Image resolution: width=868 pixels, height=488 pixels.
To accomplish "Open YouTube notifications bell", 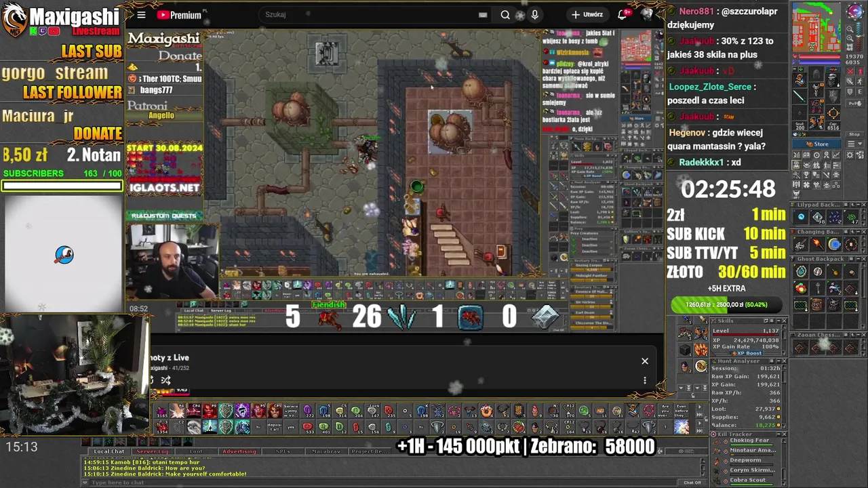I will click(x=622, y=14).
